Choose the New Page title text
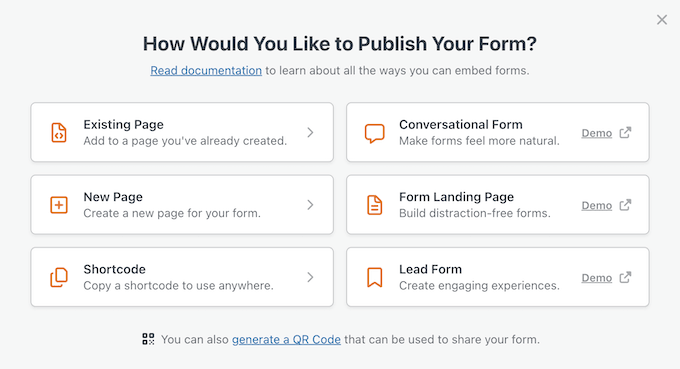 click(113, 197)
